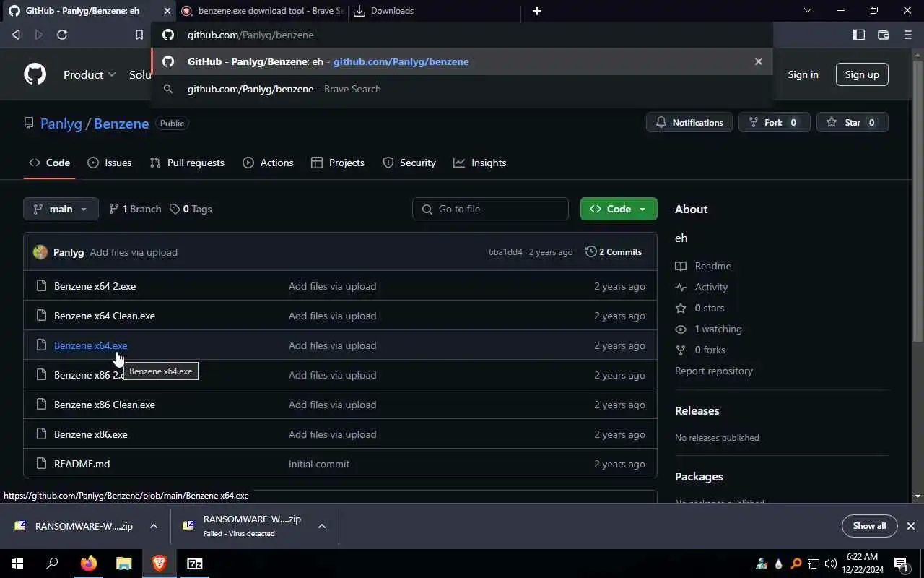Open the Insights tab
Screen dimensions: 924x578
pyautogui.click(x=479, y=163)
